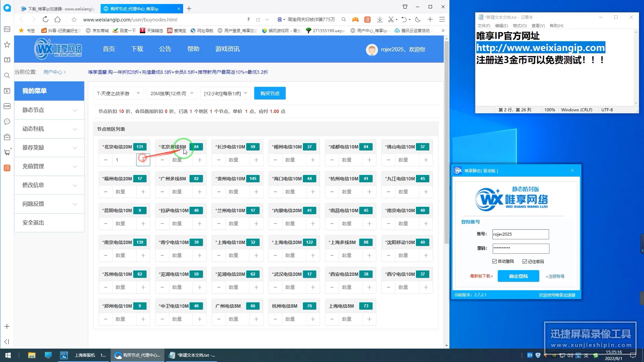This screenshot has width=644, height=362.
Task: Go to browser home page icon
Action: (x=58, y=19)
